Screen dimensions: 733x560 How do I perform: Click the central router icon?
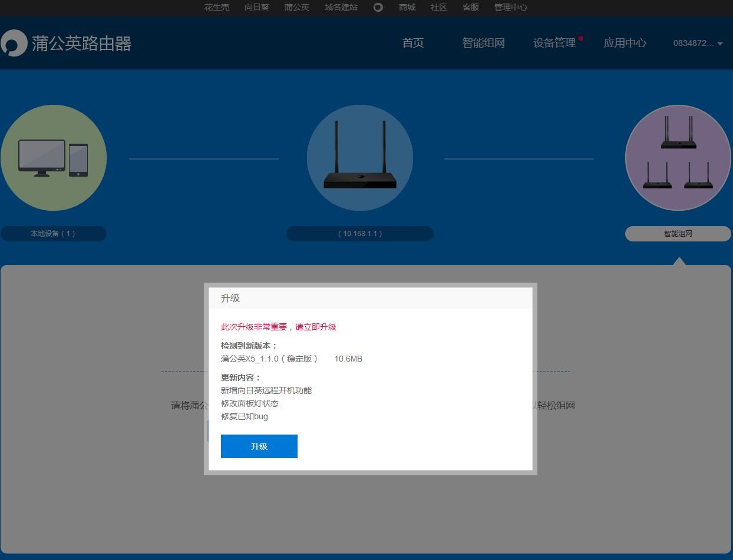(360, 158)
